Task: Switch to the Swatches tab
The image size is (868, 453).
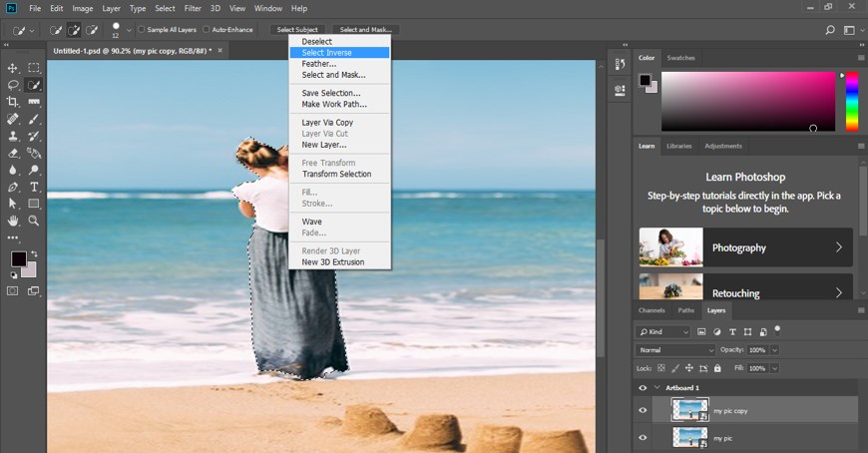Action: (680, 58)
